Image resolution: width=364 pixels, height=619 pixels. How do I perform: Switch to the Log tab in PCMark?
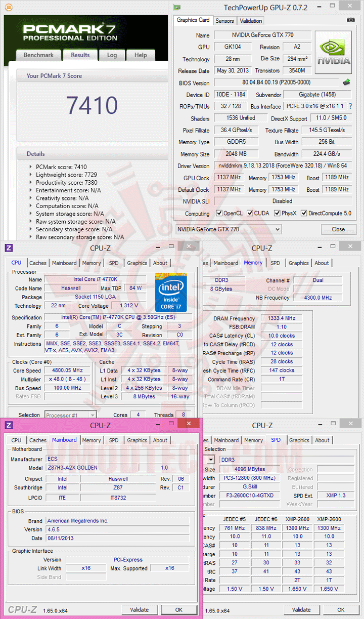click(x=112, y=55)
